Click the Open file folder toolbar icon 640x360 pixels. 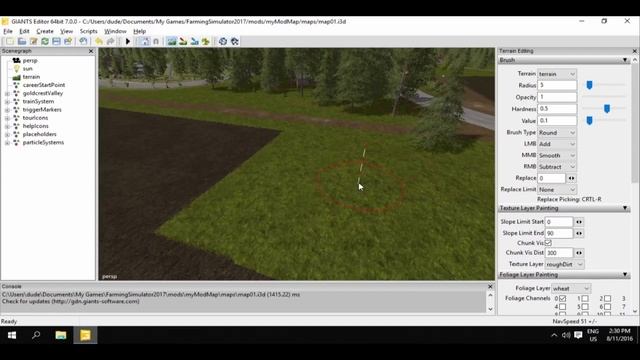[x=22, y=41]
